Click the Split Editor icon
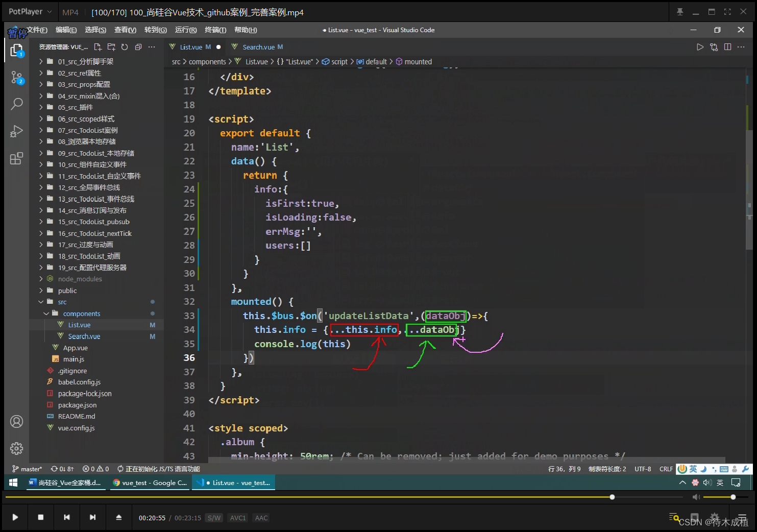The height and width of the screenshot is (532, 757). pyautogui.click(x=727, y=47)
